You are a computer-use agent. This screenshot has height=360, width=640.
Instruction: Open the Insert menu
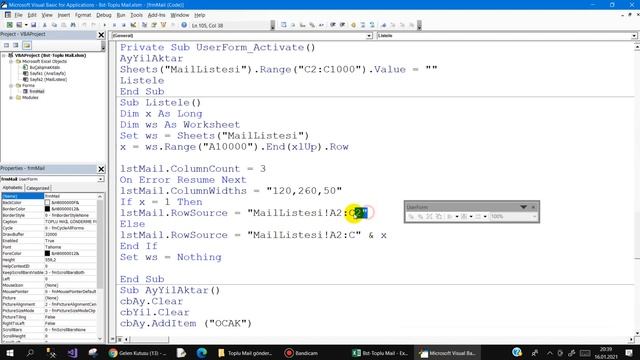coord(64,15)
